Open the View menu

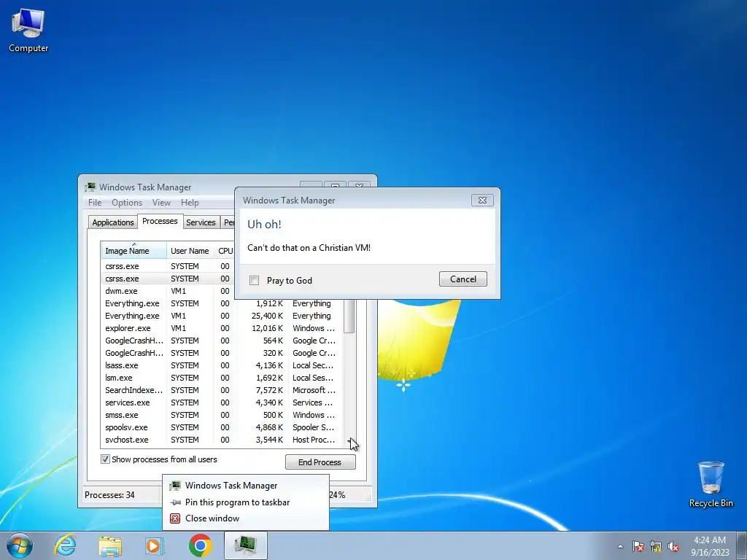161,203
